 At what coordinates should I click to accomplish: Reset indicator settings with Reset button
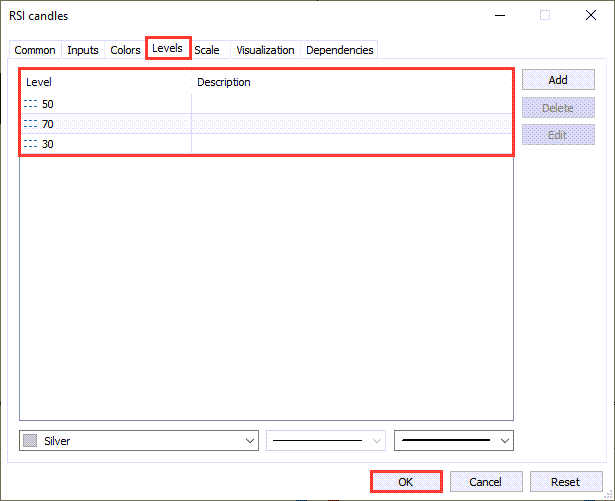[565, 482]
